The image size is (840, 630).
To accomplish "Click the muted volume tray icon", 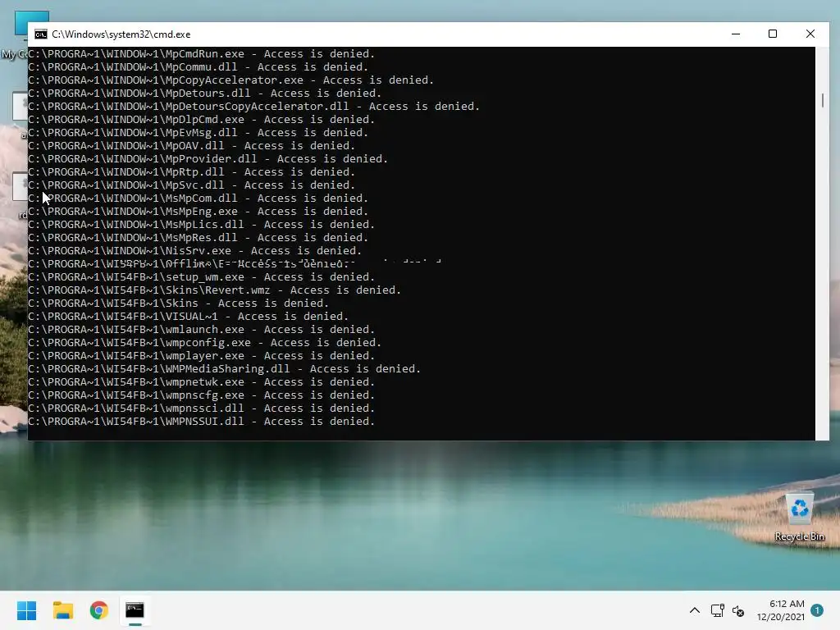I will click(739, 610).
